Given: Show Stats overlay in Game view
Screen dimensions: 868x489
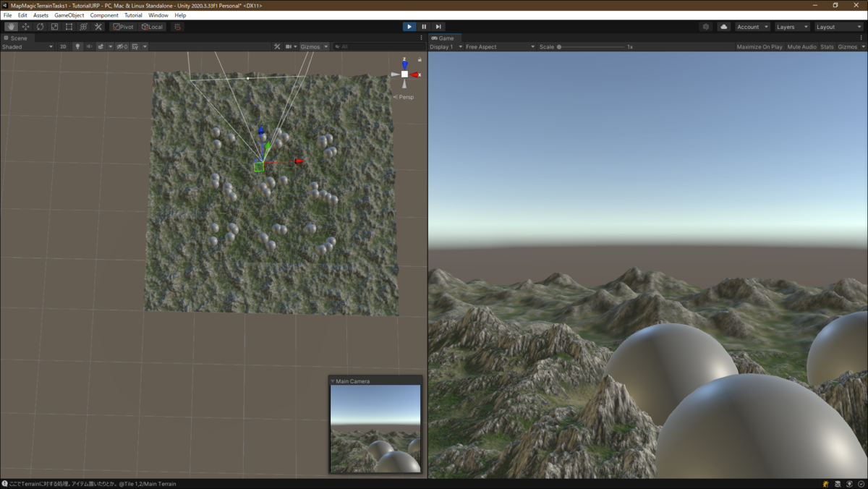Looking at the screenshot, I should click(x=827, y=46).
